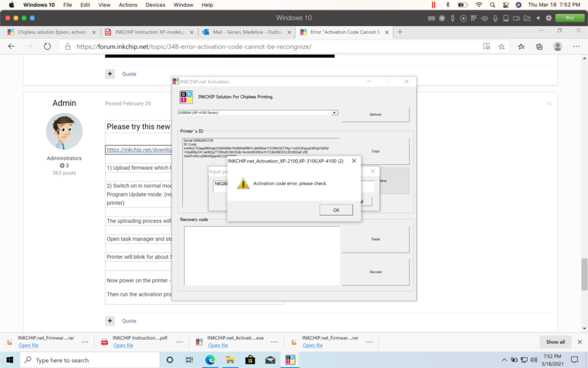Screen dimensions: 588x368
Task: Open the downloaded INKCHIP Instruction PDF file
Action: tap(123, 346)
